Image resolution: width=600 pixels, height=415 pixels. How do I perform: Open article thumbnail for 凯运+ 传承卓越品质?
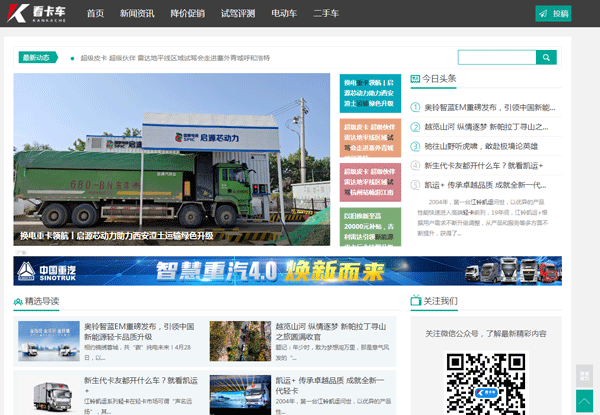(x=240, y=395)
